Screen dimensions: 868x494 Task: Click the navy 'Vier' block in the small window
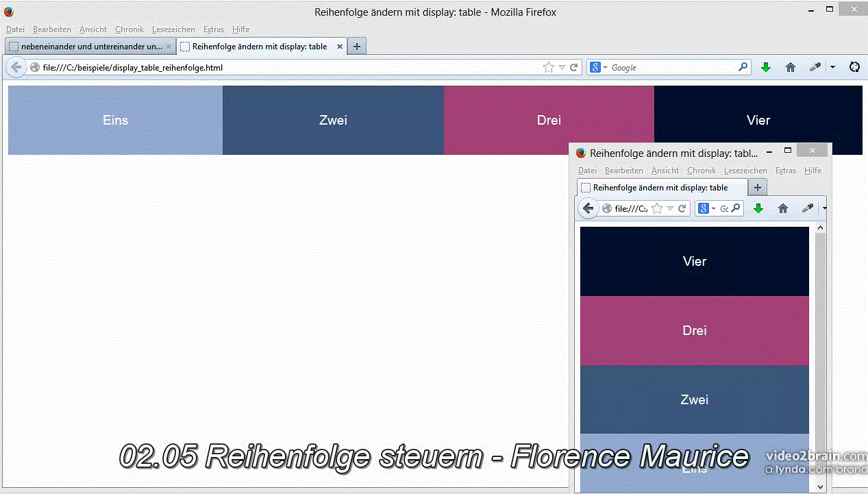coord(695,261)
